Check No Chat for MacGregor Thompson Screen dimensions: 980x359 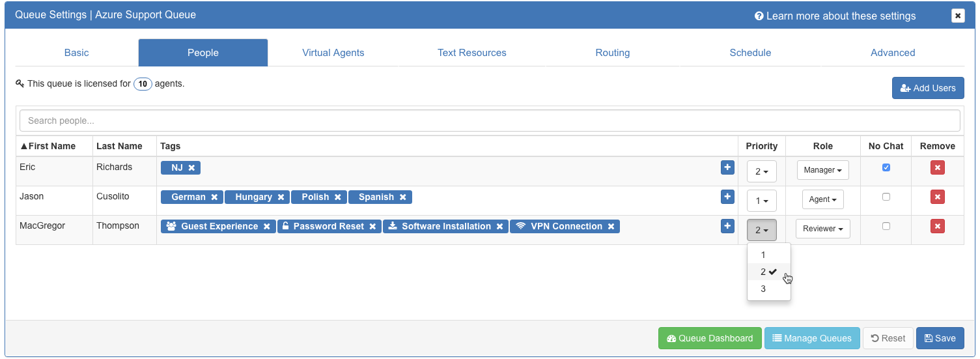tap(886, 226)
